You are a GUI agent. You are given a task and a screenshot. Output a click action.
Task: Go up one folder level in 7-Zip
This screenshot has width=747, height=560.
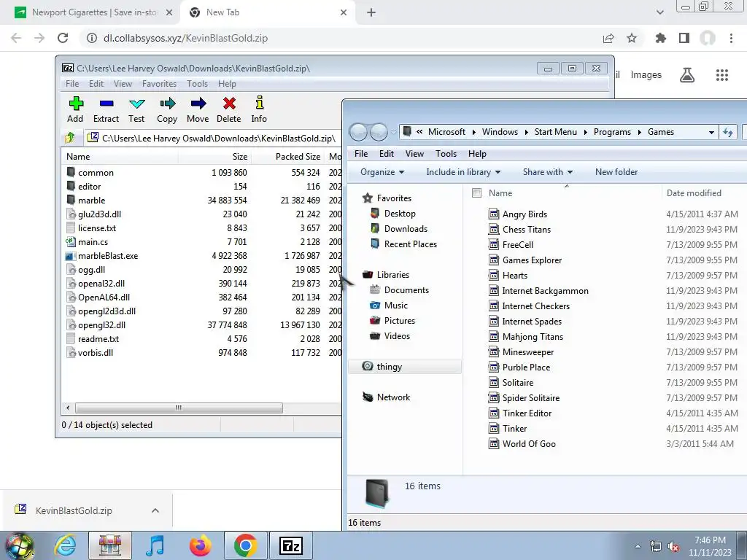coord(70,138)
